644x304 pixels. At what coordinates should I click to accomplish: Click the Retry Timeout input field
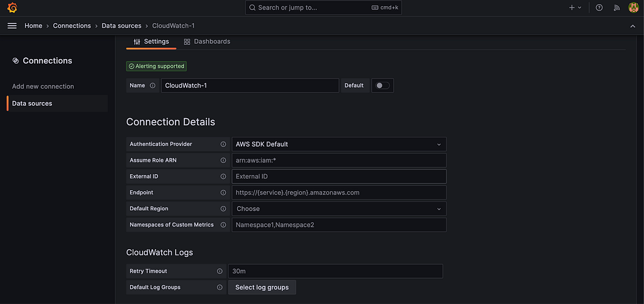336,271
